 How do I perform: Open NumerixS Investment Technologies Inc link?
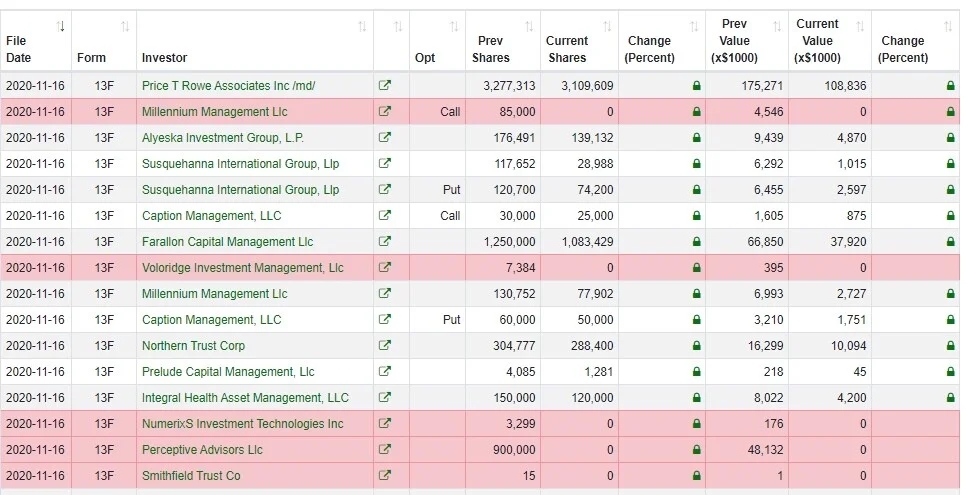tap(243, 423)
